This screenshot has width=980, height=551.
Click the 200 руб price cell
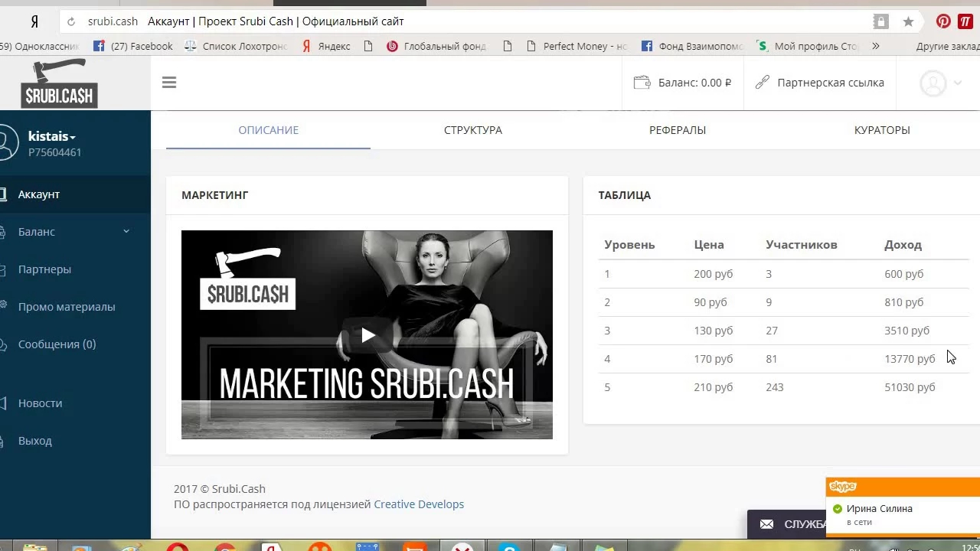[714, 274]
